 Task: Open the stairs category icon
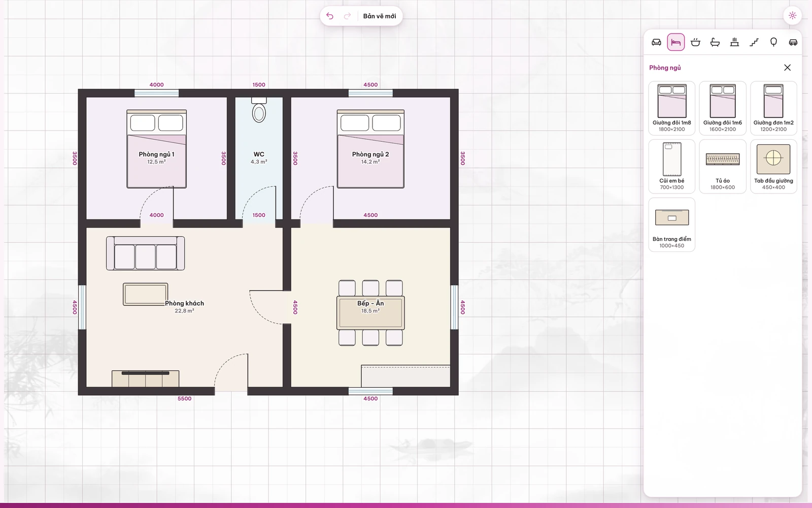(754, 42)
